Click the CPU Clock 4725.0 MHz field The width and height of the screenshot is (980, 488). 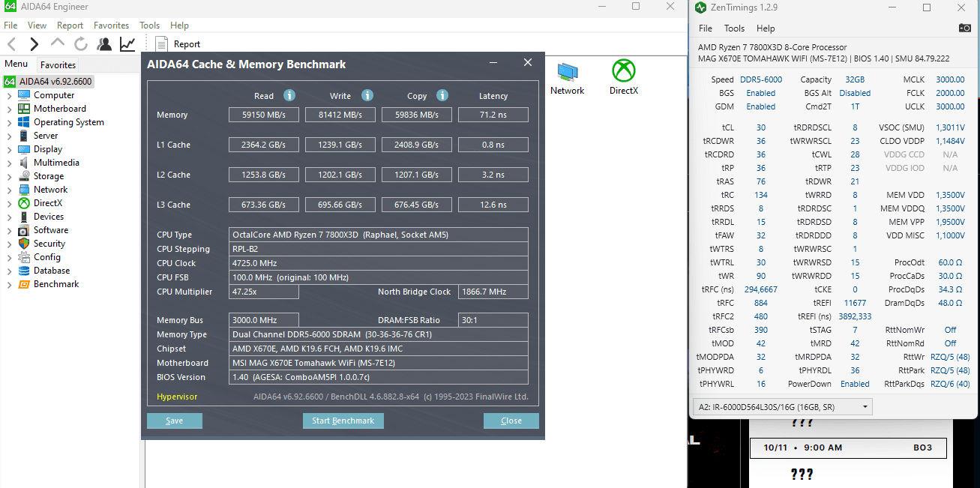click(x=379, y=263)
